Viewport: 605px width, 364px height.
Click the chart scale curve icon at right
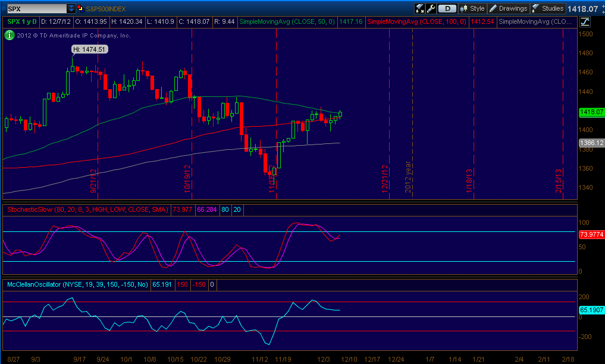(x=585, y=22)
